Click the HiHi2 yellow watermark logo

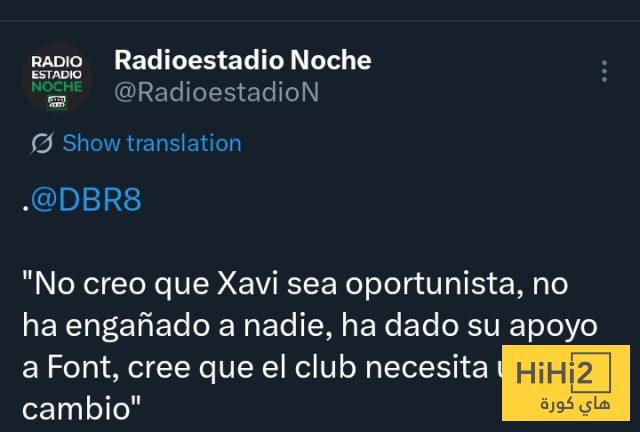(x=566, y=383)
